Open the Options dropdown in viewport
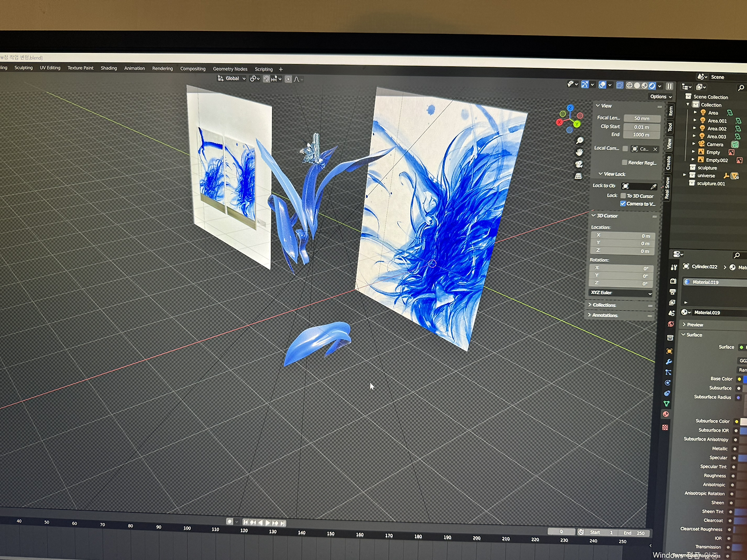 (x=661, y=97)
